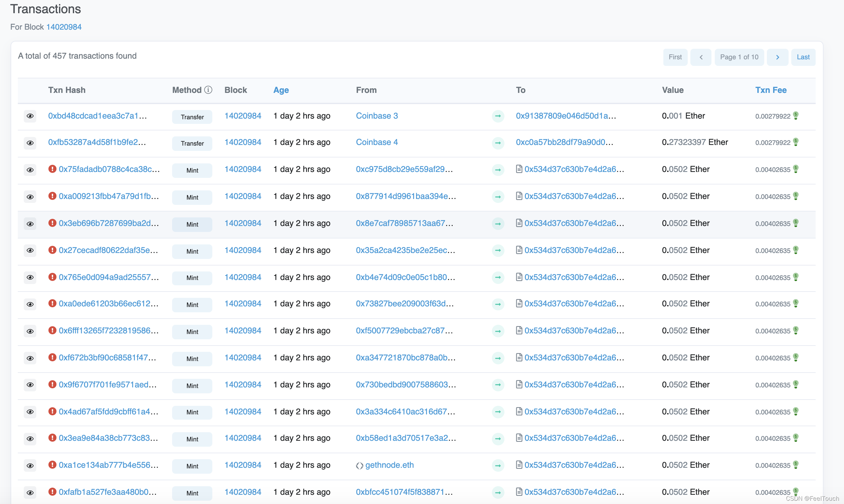Click eye icon beside 0x6fff13265f7232819586
Image resolution: width=844 pixels, height=504 pixels.
coord(30,331)
